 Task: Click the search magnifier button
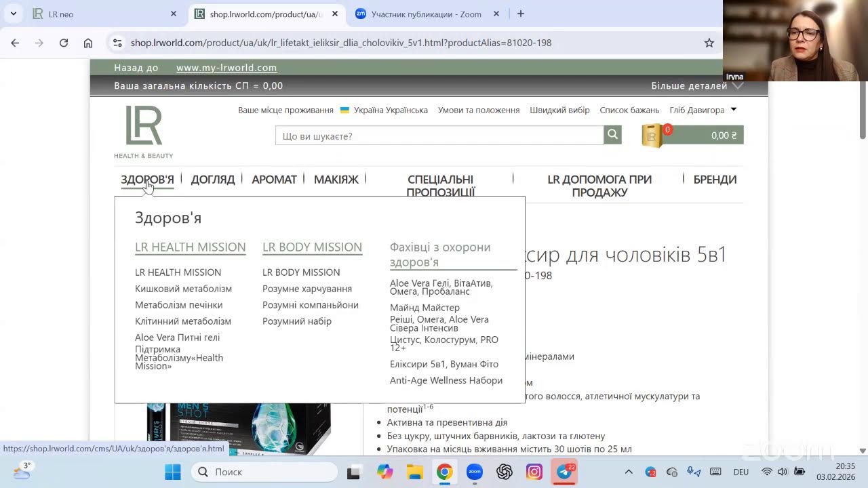click(x=613, y=135)
